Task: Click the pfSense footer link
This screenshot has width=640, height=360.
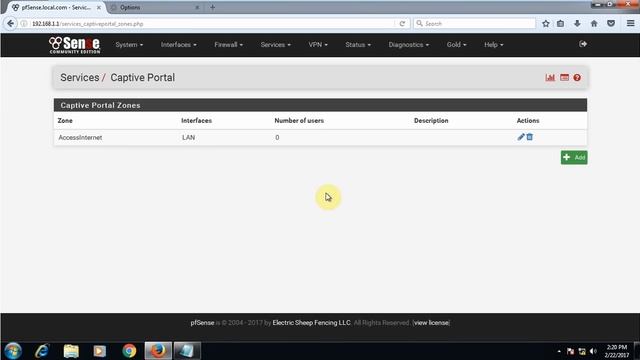Action: [202, 323]
